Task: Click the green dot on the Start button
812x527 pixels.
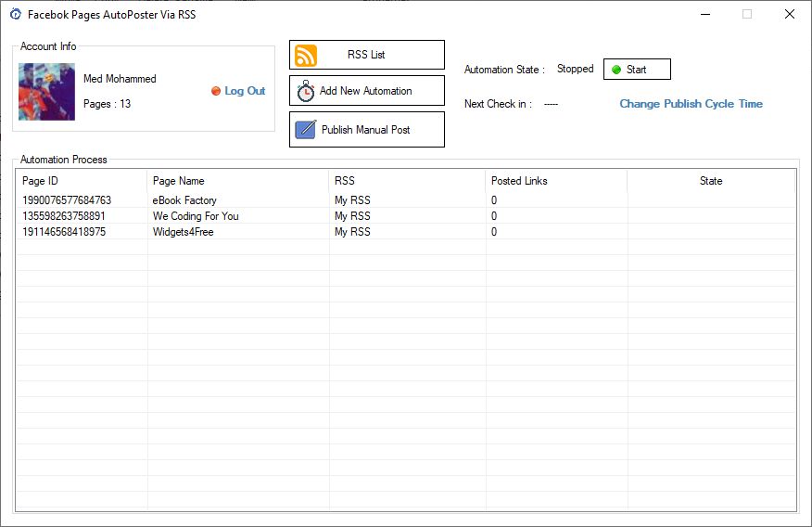Action: click(616, 70)
